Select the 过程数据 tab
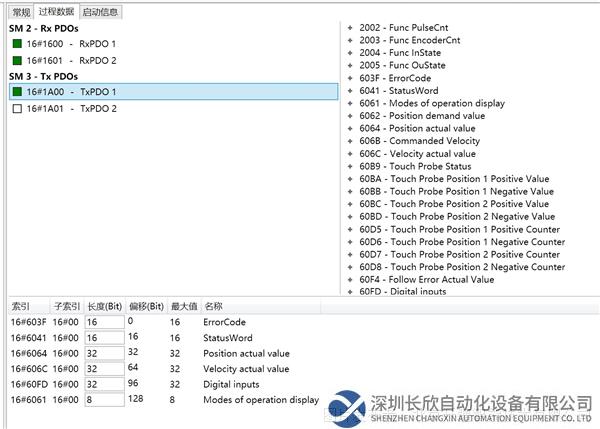Image resolution: width=600 pixels, height=429 pixels. coord(56,12)
